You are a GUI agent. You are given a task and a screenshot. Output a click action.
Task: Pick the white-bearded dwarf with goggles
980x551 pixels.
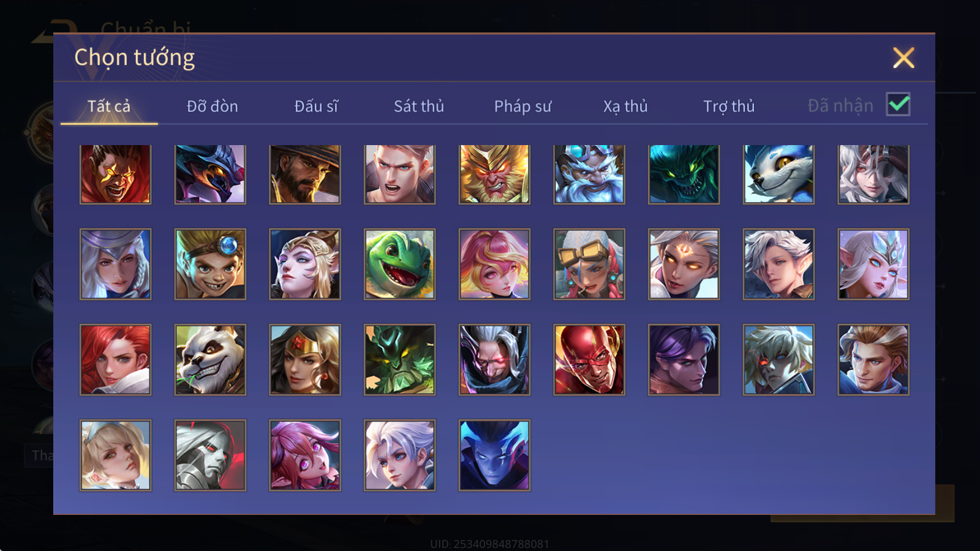[x=589, y=174]
